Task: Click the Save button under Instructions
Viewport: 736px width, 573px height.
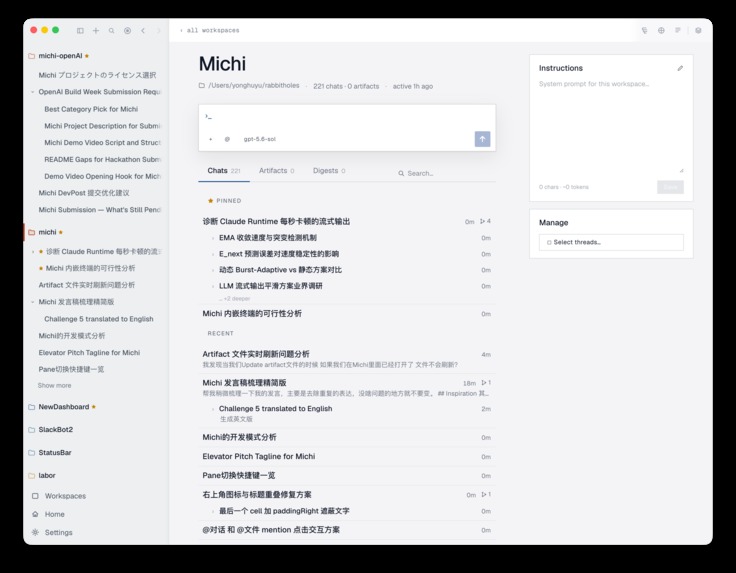Action: click(x=670, y=187)
